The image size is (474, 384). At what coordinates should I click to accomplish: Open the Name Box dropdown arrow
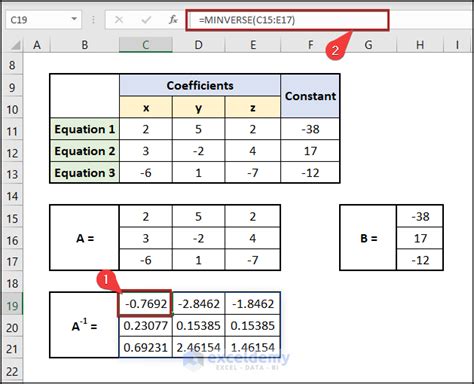(74, 19)
